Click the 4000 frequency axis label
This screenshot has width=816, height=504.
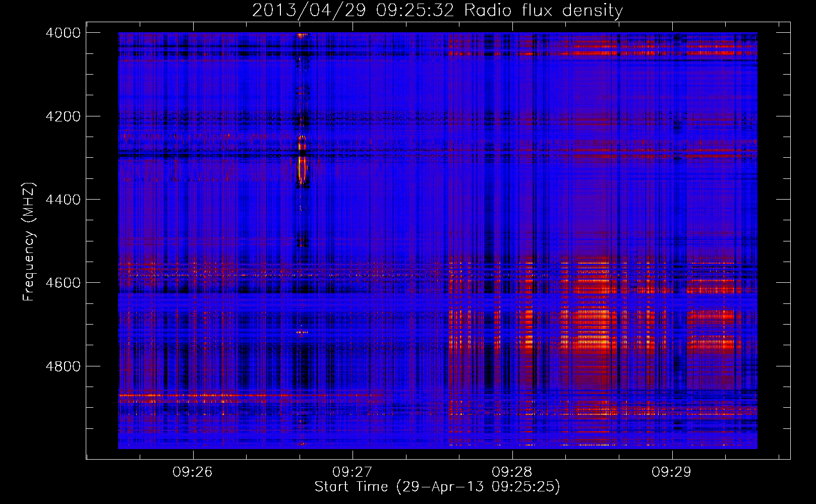point(63,33)
